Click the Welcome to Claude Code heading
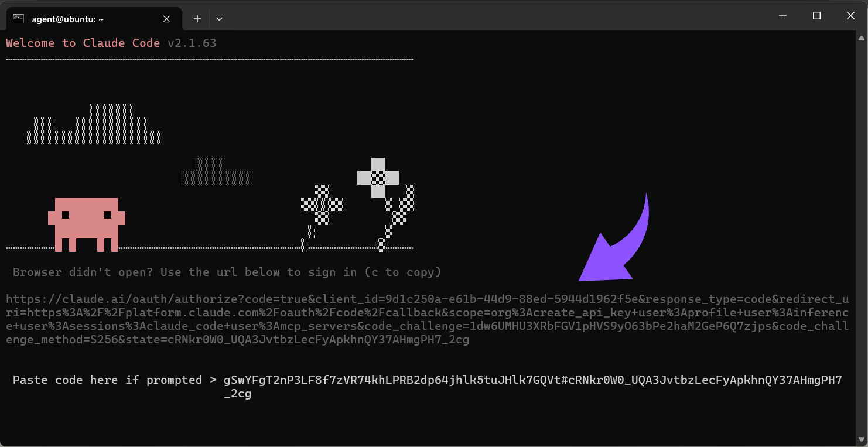This screenshot has height=447, width=868. click(x=83, y=43)
